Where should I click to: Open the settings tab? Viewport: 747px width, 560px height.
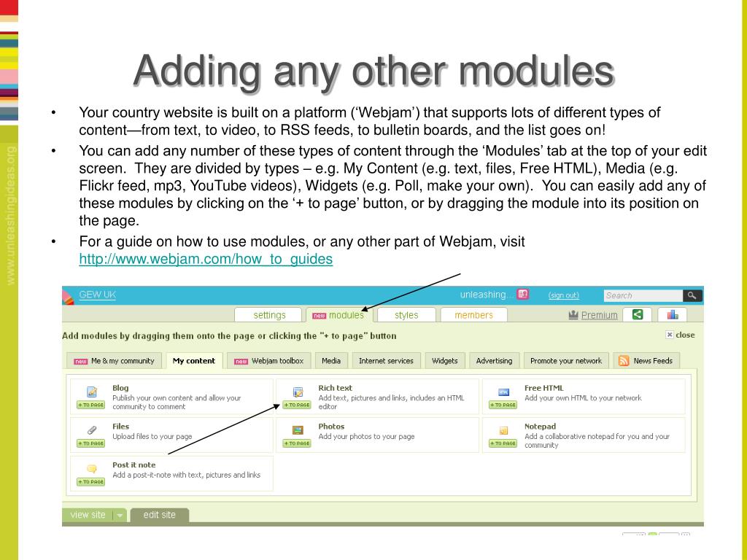tap(268, 315)
